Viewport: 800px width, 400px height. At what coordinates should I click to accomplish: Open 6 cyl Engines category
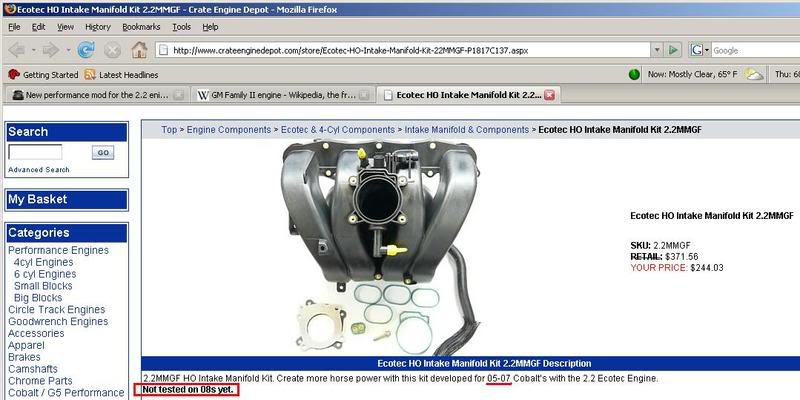43,274
